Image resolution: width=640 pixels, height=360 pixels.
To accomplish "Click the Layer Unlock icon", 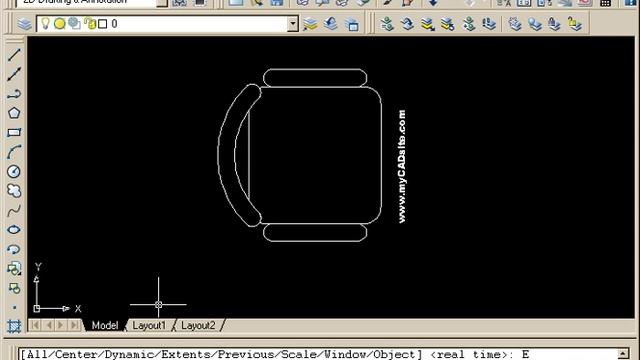I will (x=574, y=24).
